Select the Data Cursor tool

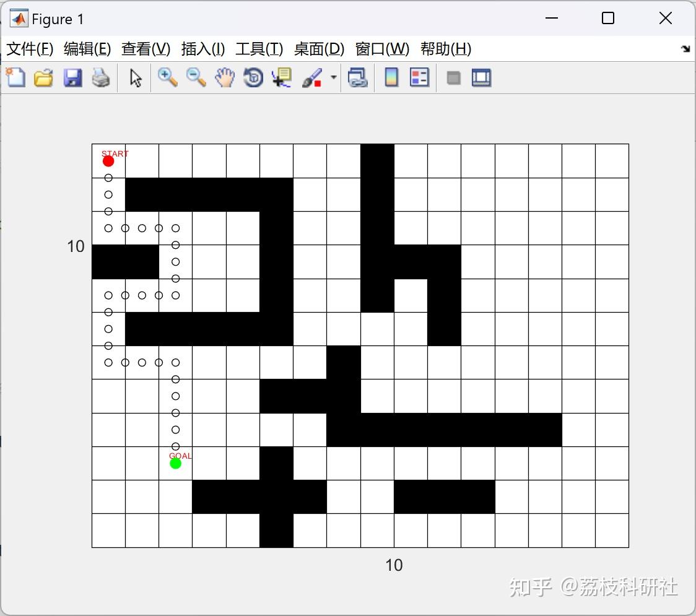[x=282, y=77]
